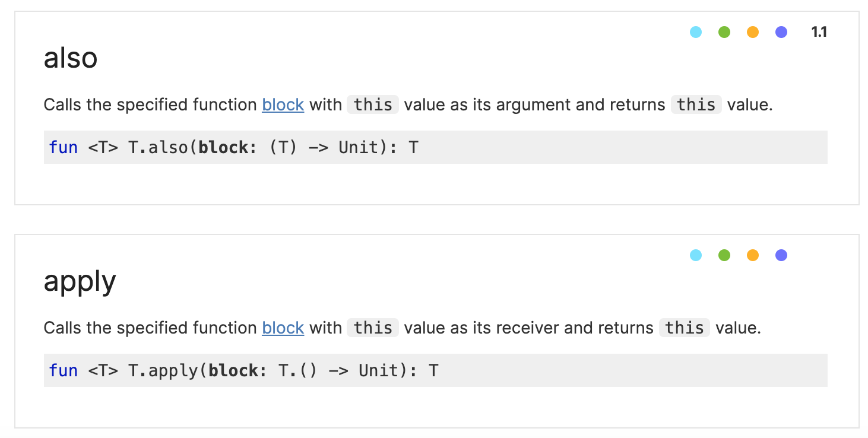Viewport: 868px width, 438px height.
Task: Click the orange platform dot in also card
Action: 753,32
